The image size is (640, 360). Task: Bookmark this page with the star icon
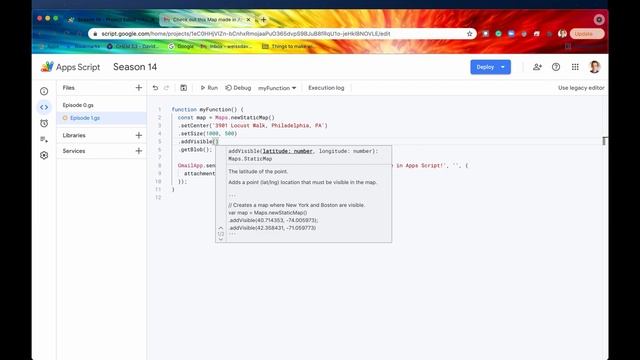click(x=469, y=34)
